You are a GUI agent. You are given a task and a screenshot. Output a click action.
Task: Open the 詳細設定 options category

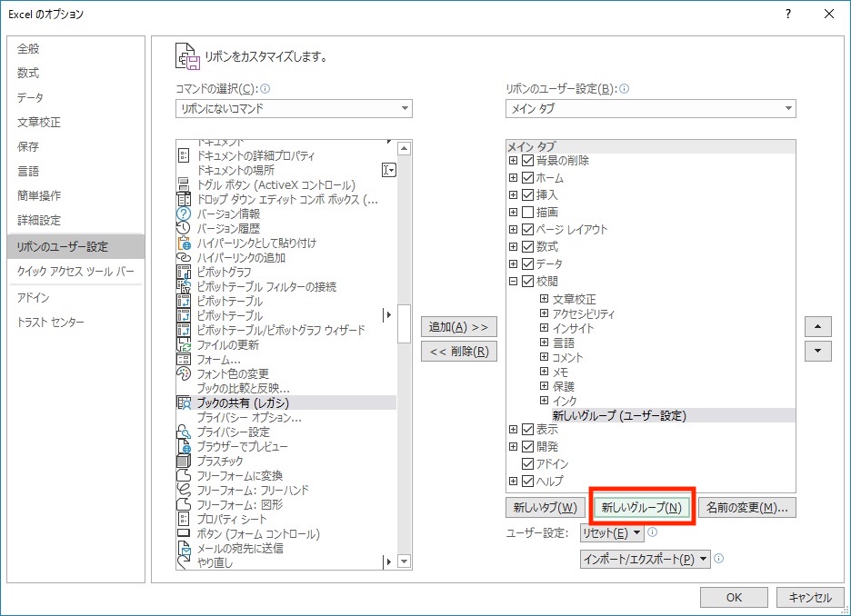(x=76, y=220)
